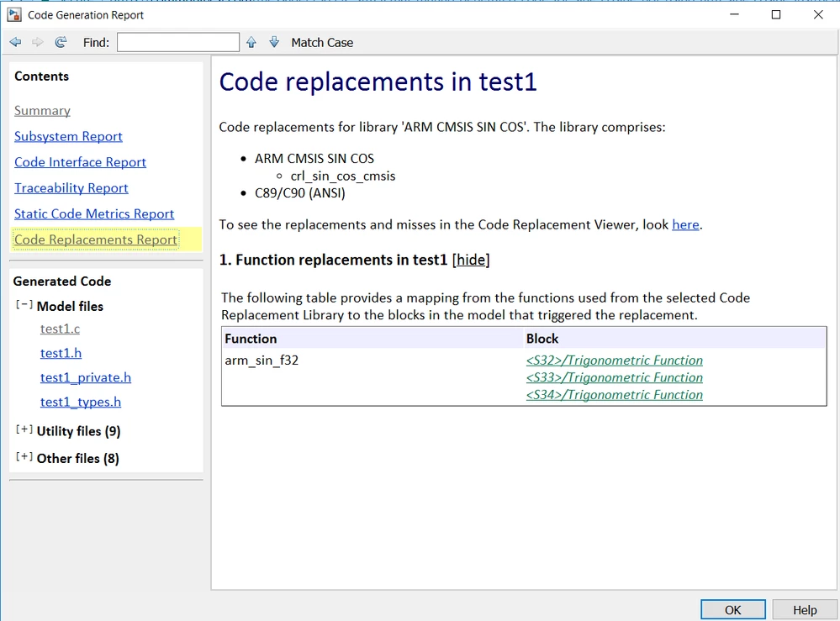Screen dimensions: 840x621
Task: Focus the Find text input field
Action: click(178, 42)
